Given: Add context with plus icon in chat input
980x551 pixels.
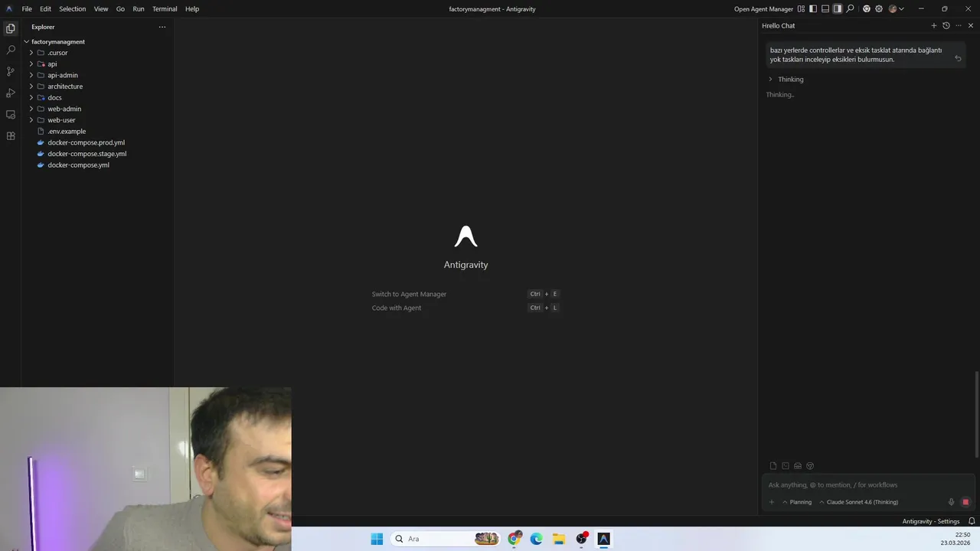Looking at the screenshot, I should pyautogui.click(x=772, y=502).
